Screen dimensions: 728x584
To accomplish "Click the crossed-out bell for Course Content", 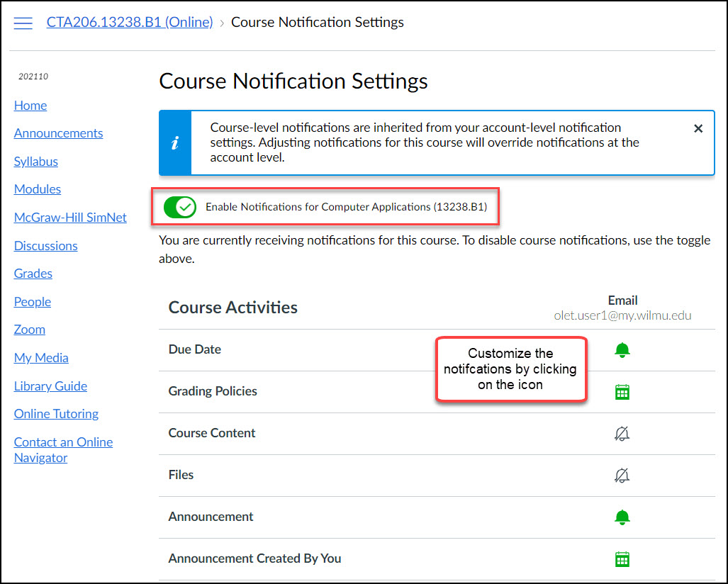I will click(622, 433).
